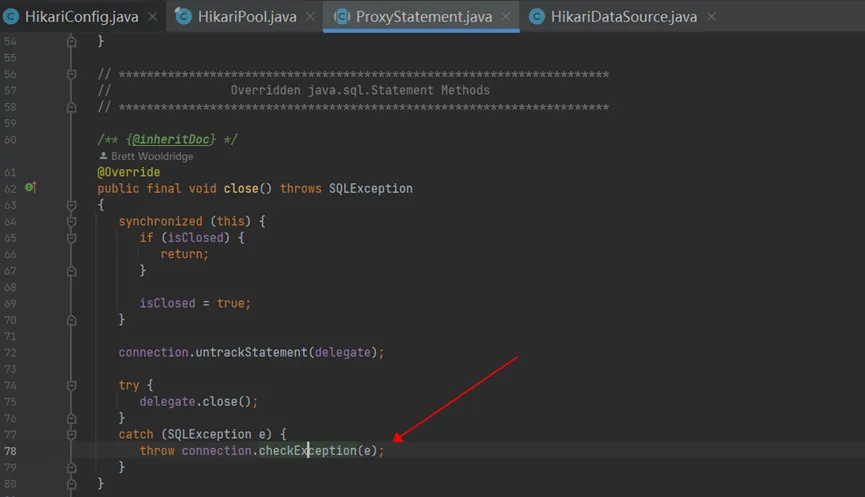Collapse the synchronized block fold marker
865x497 pixels.
pyautogui.click(x=71, y=221)
